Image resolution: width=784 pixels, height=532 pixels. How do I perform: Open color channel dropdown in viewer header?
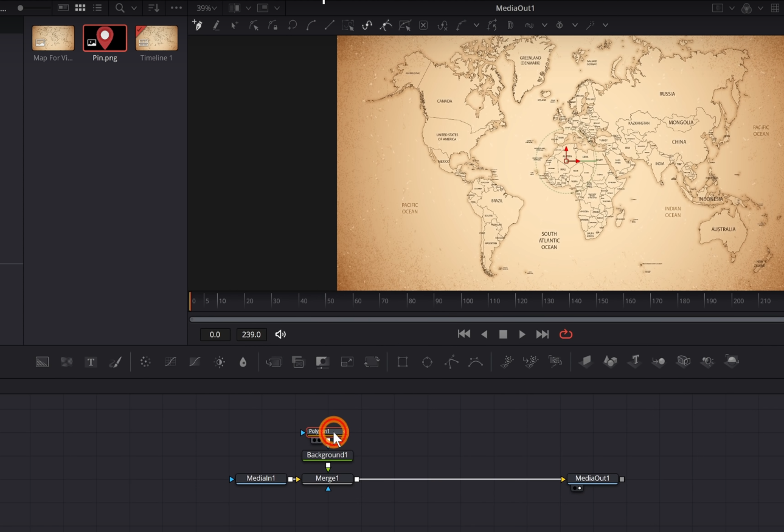761,8
